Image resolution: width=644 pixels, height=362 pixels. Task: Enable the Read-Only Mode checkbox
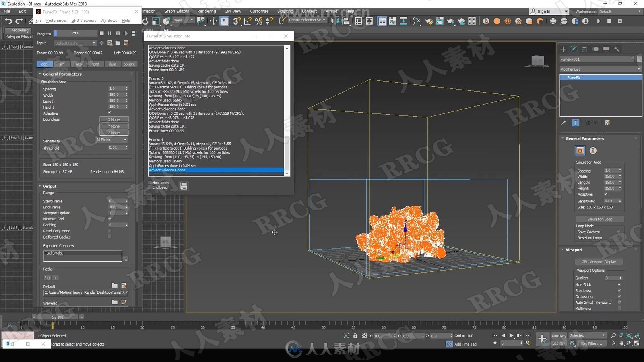click(109, 231)
